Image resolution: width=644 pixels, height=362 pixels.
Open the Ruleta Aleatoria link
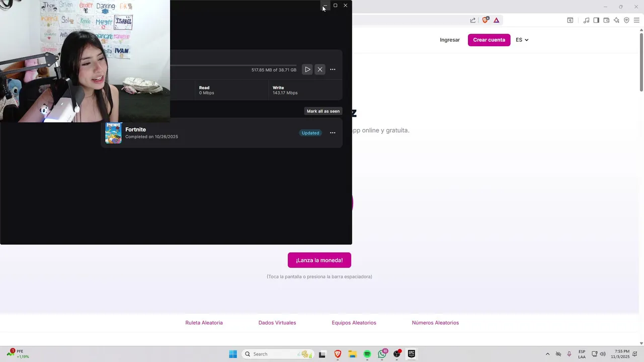[x=204, y=323]
